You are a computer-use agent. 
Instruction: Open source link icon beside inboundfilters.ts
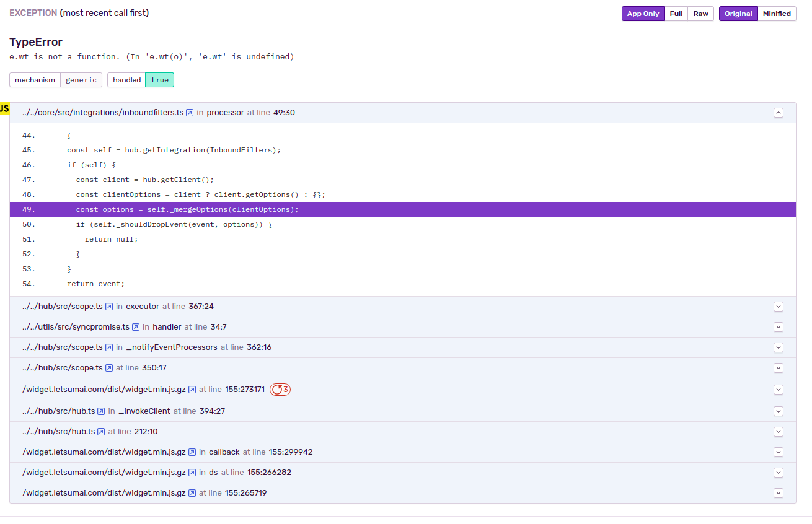pos(190,113)
